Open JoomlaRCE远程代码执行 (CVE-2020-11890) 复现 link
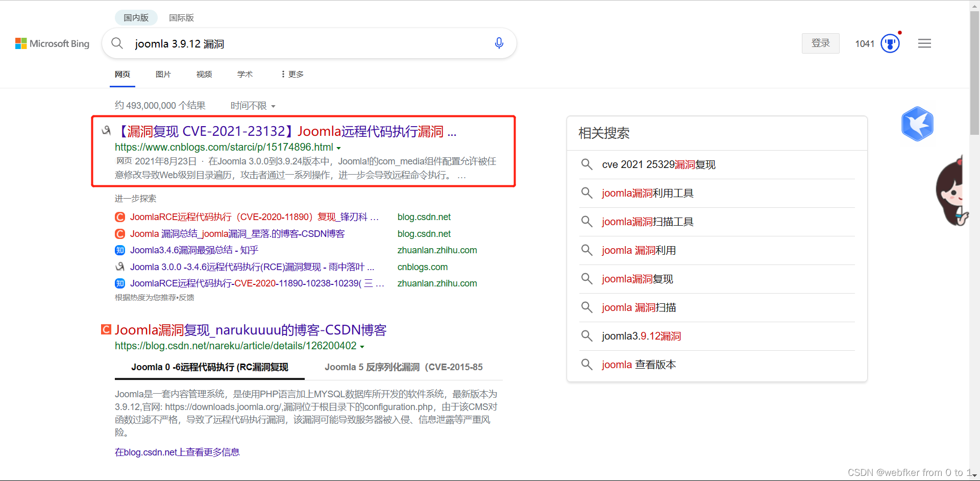The height and width of the screenshot is (481, 980). tap(254, 217)
